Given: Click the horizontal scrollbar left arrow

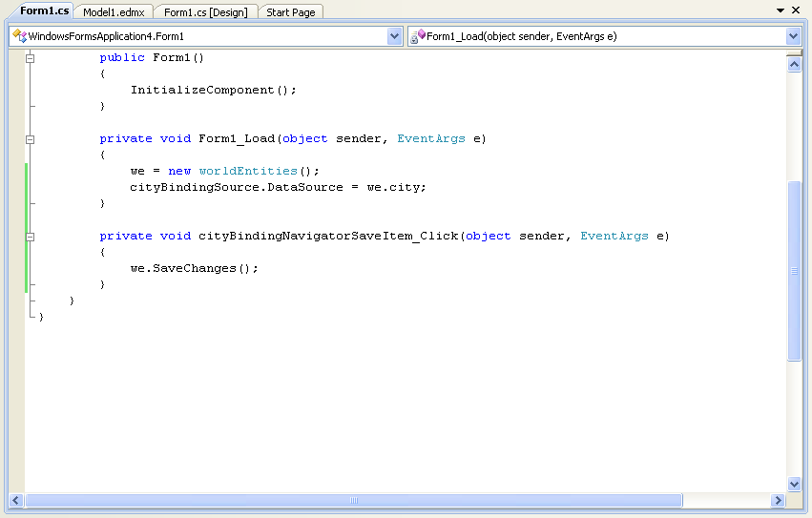Looking at the screenshot, I should (x=16, y=500).
